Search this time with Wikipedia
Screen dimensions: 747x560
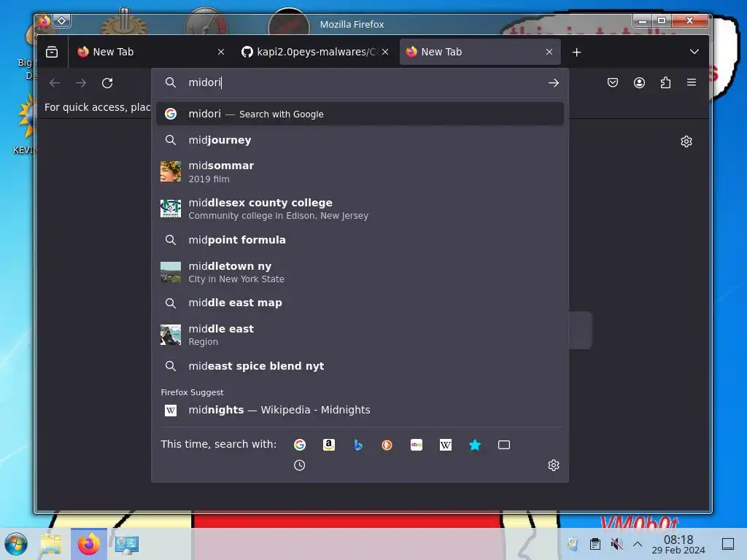pyautogui.click(x=446, y=445)
